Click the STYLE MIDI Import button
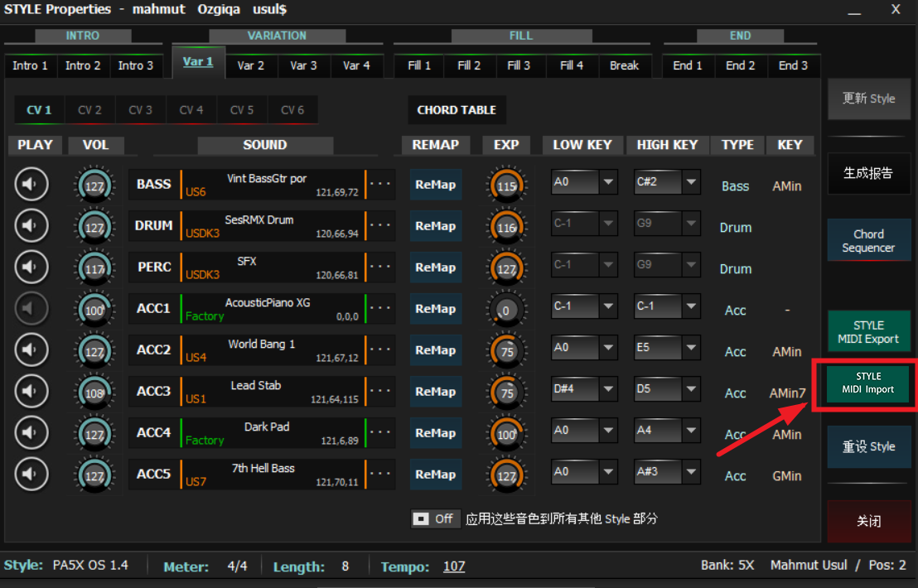This screenshot has width=918, height=588. pos(868,383)
